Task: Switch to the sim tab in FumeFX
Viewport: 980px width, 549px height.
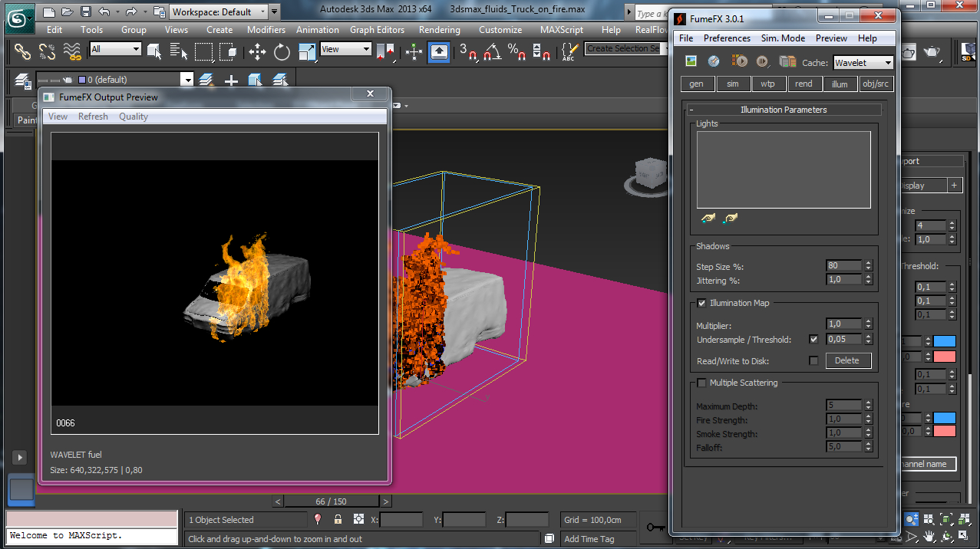Action: [x=733, y=84]
